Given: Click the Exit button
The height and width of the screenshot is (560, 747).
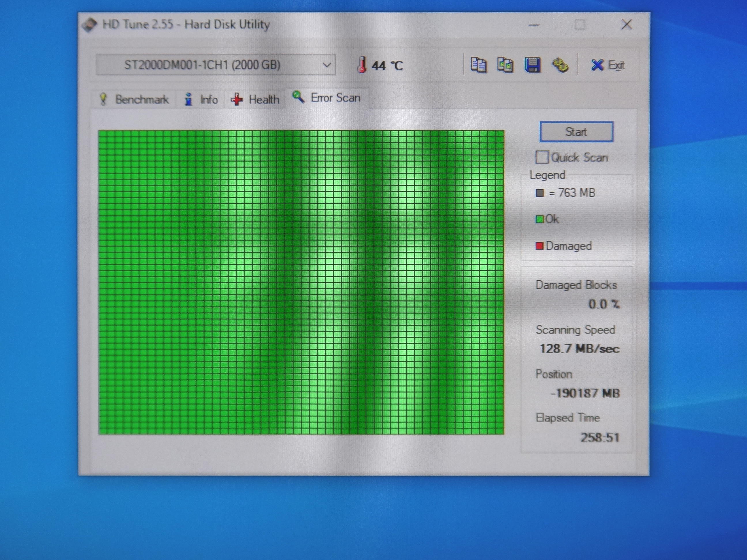Looking at the screenshot, I should point(608,65).
